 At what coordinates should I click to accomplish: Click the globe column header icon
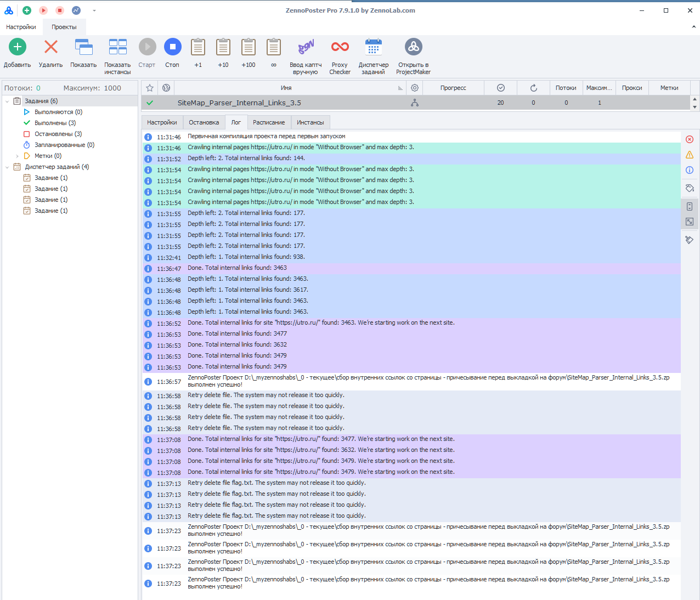coord(166,88)
